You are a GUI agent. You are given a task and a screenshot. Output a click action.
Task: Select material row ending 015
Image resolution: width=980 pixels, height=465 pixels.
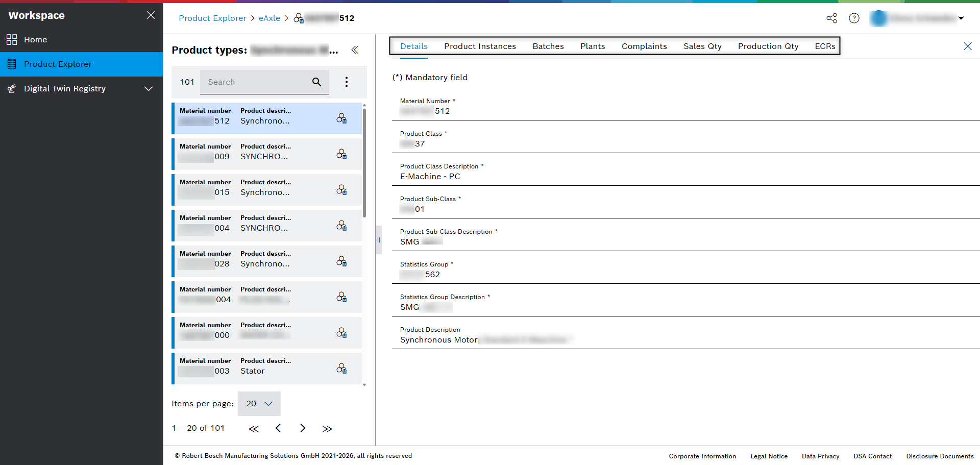coord(267,190)
